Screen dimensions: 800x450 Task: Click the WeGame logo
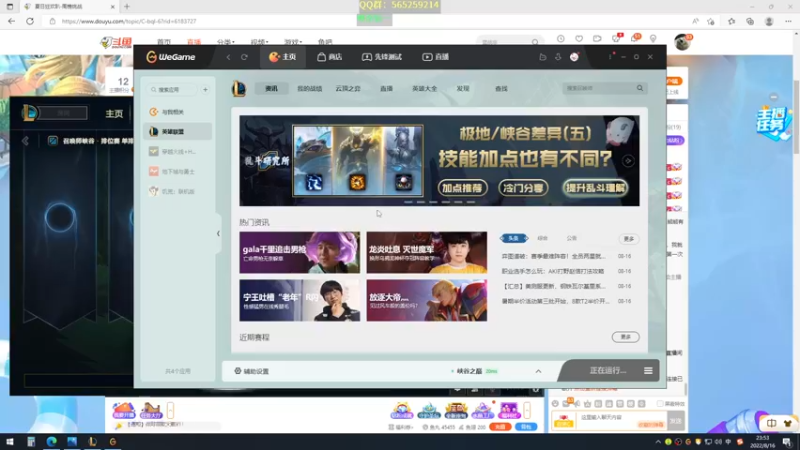171,57
